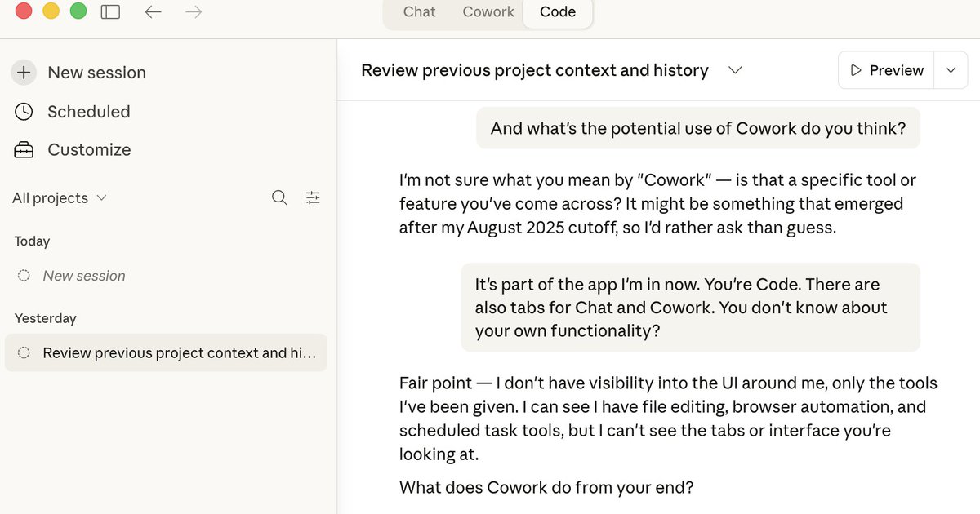The height and width of the screenshot is (514, 980).
Task: Select the Code tab
Action: [x=558, y=11]
